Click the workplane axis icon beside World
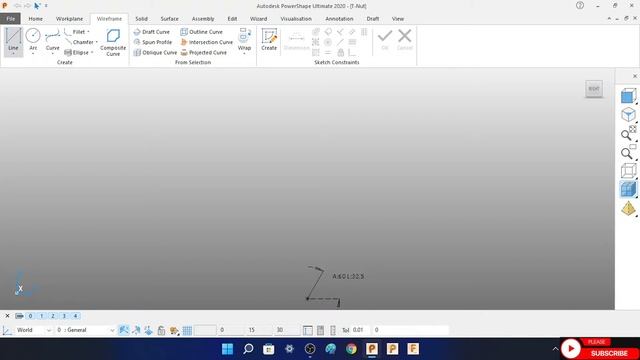640x360 pixels. pyautogui.click(x=7, y=330)
